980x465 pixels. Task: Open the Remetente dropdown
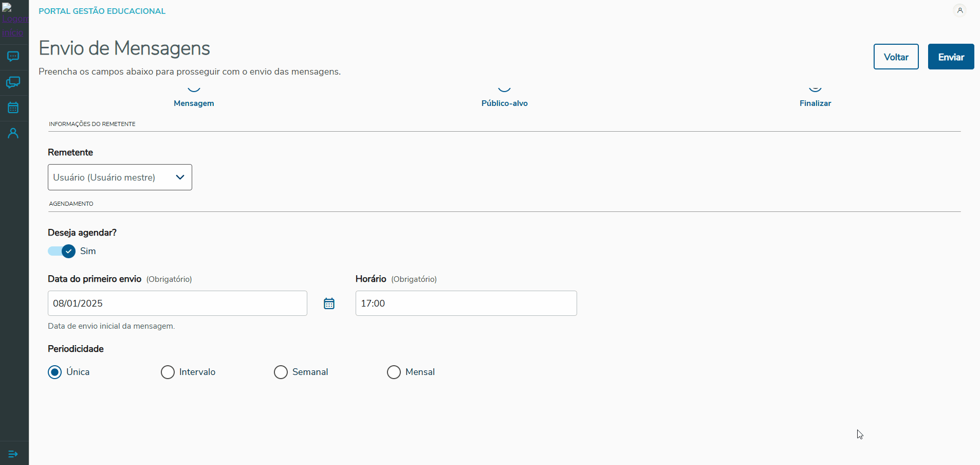[120, 177]
